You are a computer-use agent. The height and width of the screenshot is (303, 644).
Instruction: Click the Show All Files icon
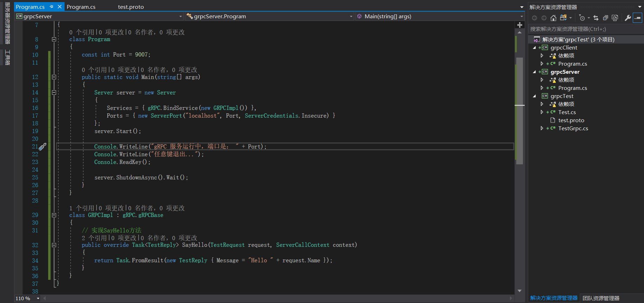(x=615, y=18)
